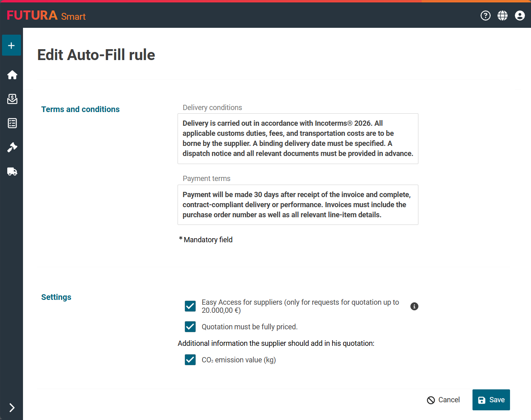531x420 pixels.
Task: Uncheck Easy Access for suppliers checkbox
Action: click(x=190, y=306)
